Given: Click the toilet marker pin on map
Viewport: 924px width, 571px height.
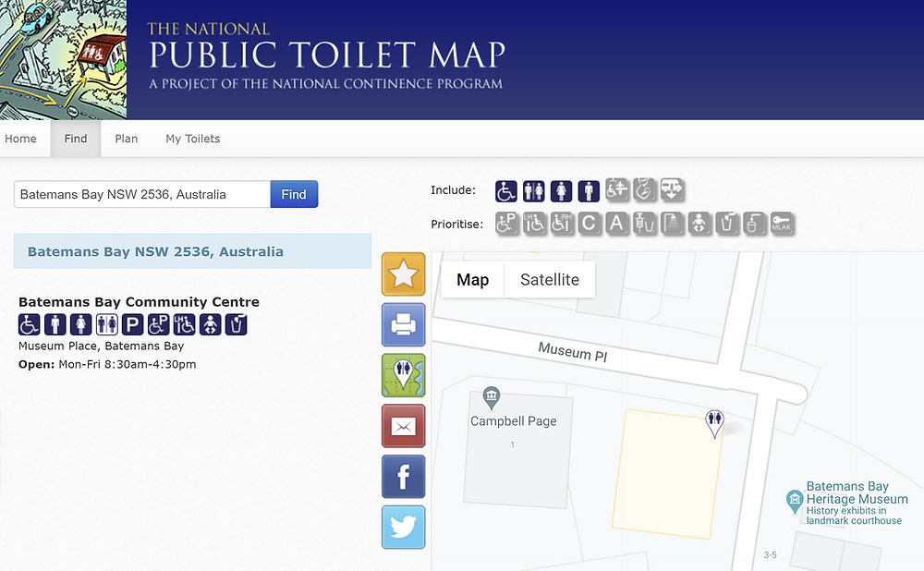Looking at the screenshot, I should click(x=715, y=422).
